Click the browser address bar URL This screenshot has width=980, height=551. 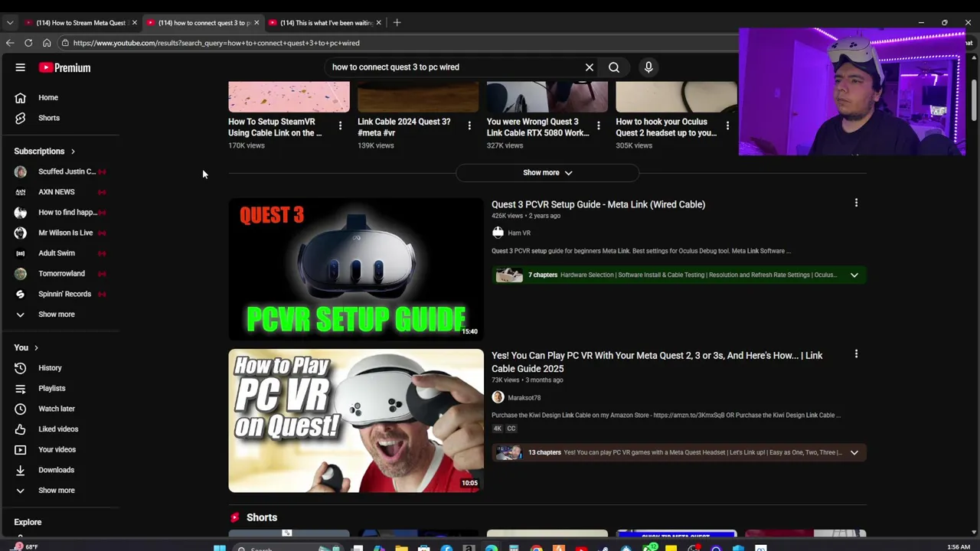(x=217, y=43)
